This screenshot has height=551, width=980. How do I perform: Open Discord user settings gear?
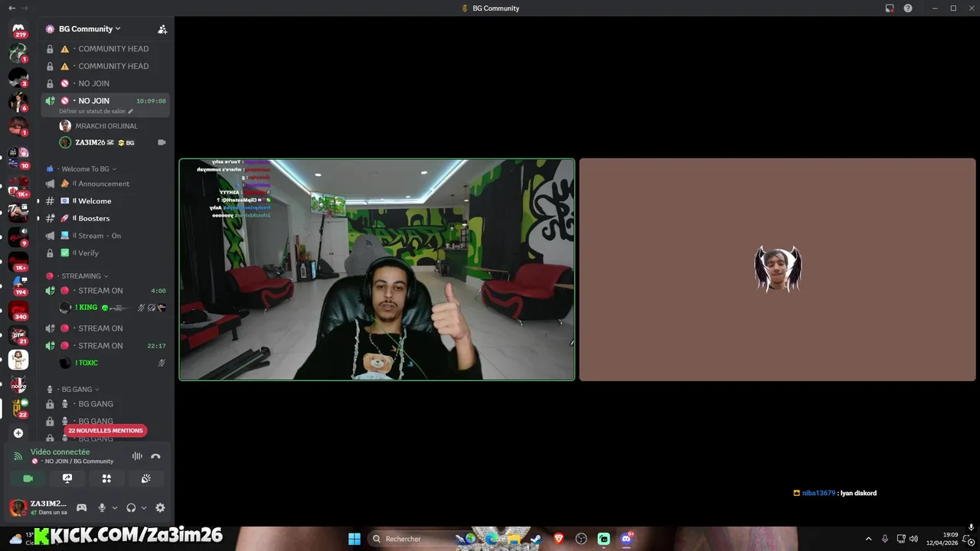pos(160,507)
